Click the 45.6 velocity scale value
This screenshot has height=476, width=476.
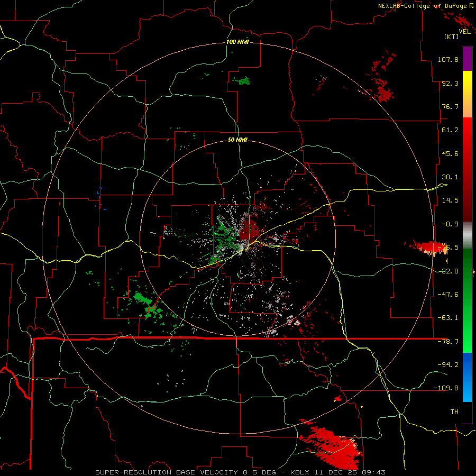[x=450, y=153]
